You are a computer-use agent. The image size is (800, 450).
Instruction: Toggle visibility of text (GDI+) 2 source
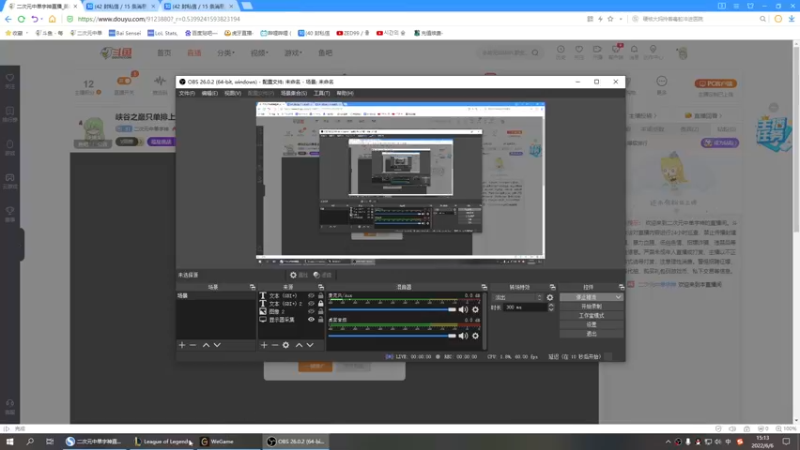(x=311, y=304)
